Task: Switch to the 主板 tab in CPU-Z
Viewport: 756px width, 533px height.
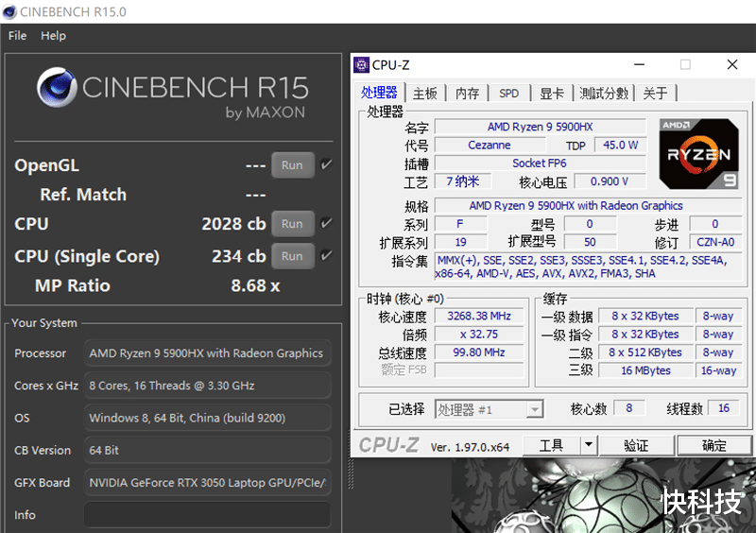Action: coord(424,94)
